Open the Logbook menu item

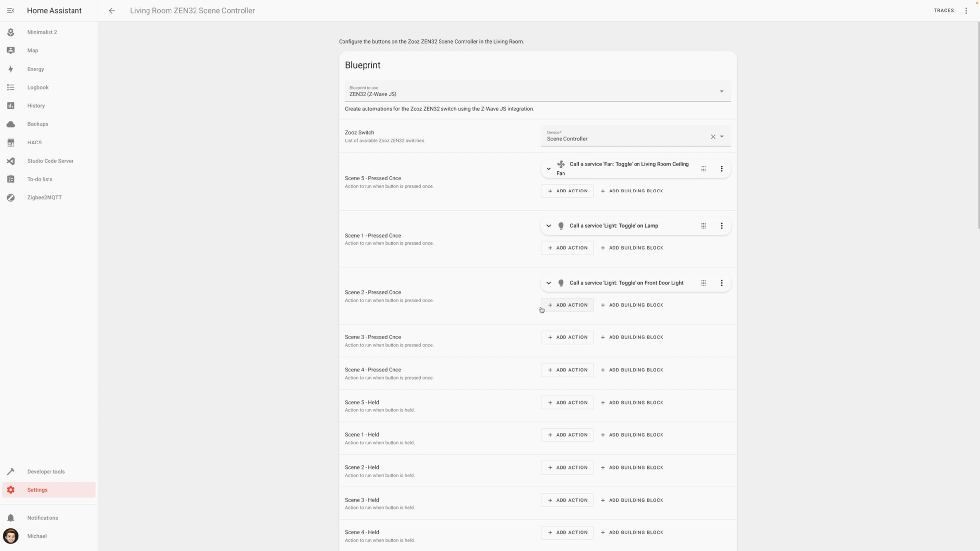(38, 87)
